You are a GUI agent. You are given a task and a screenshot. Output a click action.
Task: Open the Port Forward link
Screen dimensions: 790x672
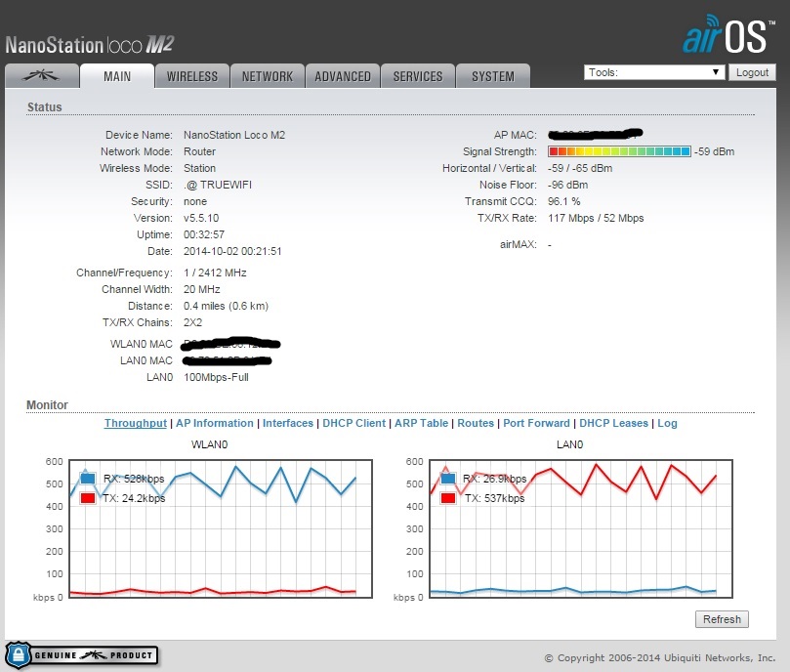tap(536, 423)
